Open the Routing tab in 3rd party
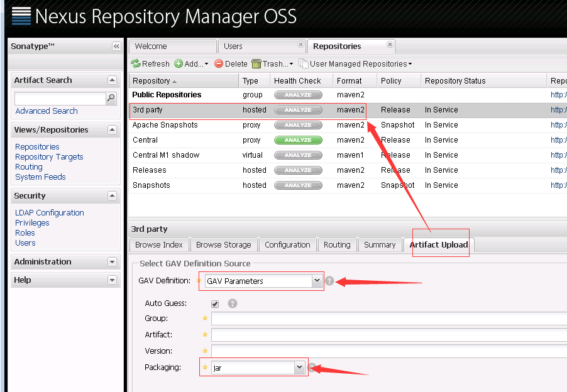 tap(337, 245)
